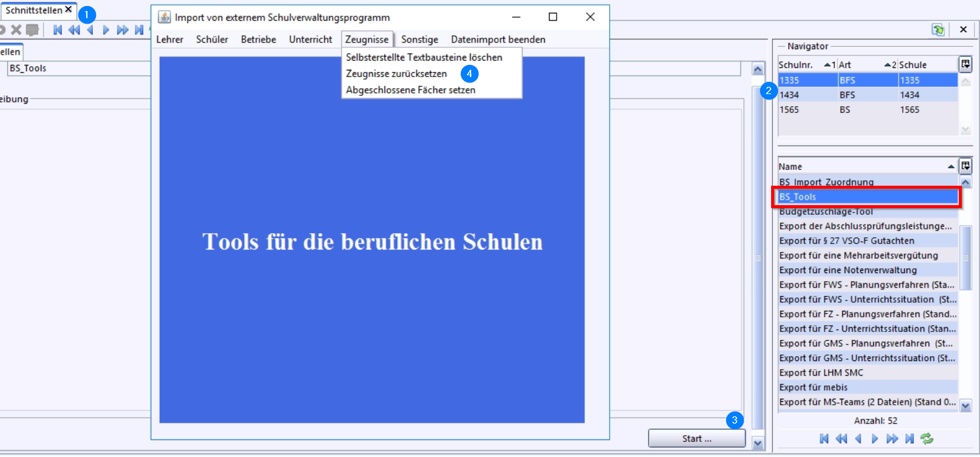Screen dimensions: 980x457
Task: Open the Unterricht menu
Action: (310, 39)
